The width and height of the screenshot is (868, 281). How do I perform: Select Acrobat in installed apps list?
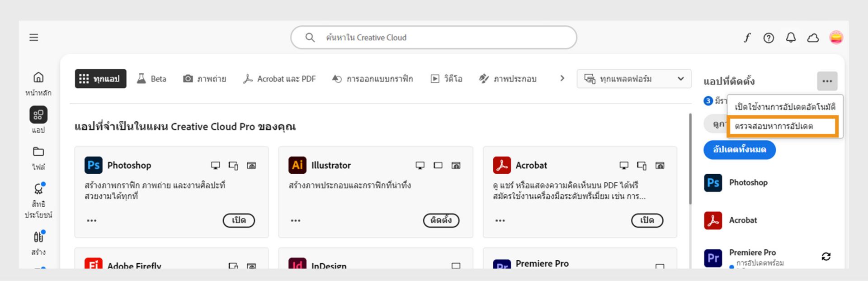pos(731,220)
